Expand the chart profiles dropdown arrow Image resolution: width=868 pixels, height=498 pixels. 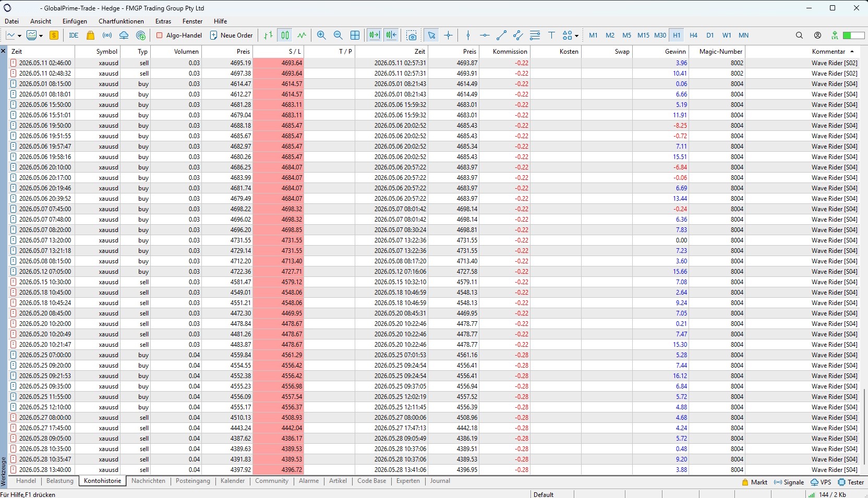point(41,36)
